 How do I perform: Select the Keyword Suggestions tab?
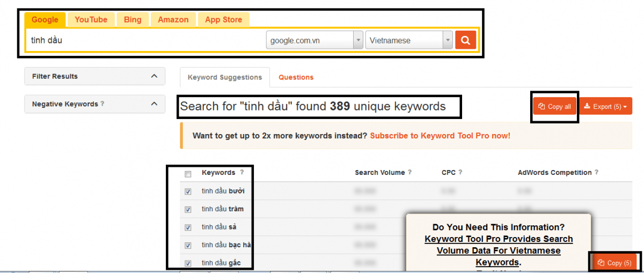pyautogui.click(x=225, y=77)
